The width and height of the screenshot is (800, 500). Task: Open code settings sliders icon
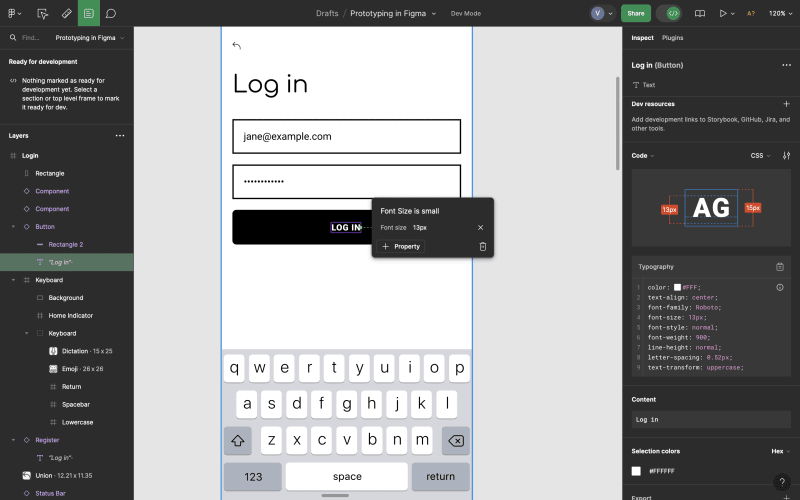click(786, 156)
